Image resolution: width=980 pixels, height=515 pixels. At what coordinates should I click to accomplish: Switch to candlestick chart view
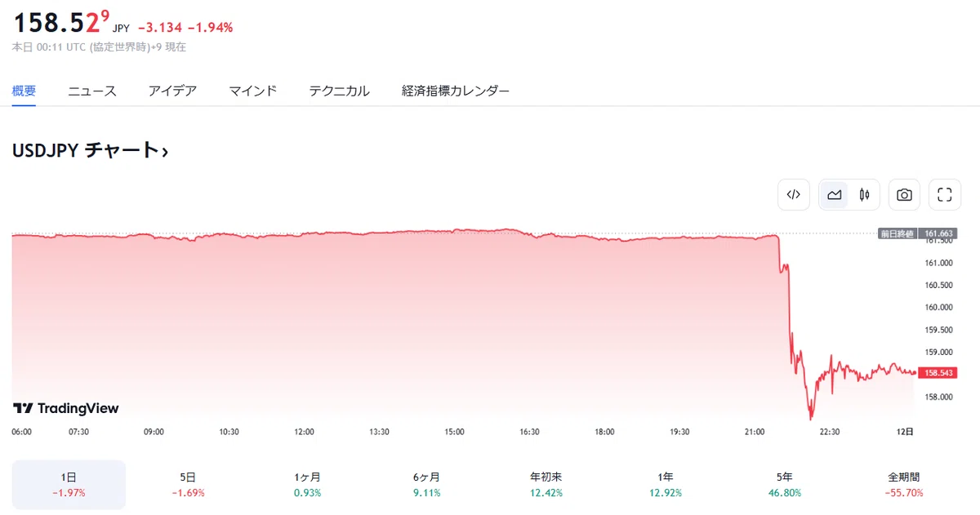(864, 194)
